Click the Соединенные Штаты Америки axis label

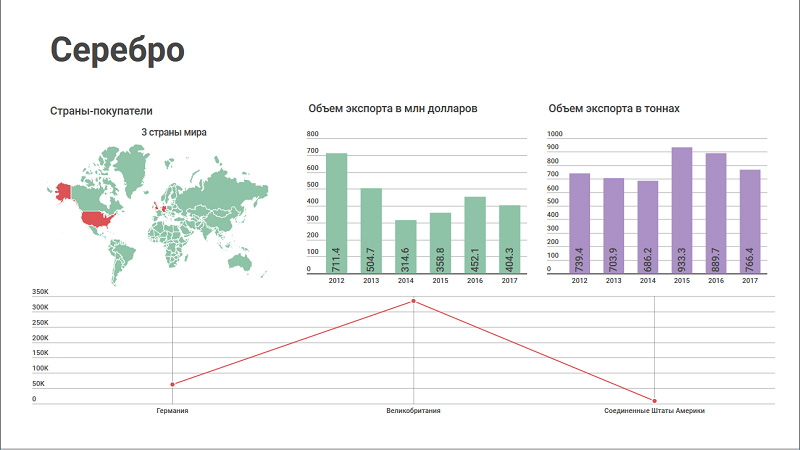654,411
